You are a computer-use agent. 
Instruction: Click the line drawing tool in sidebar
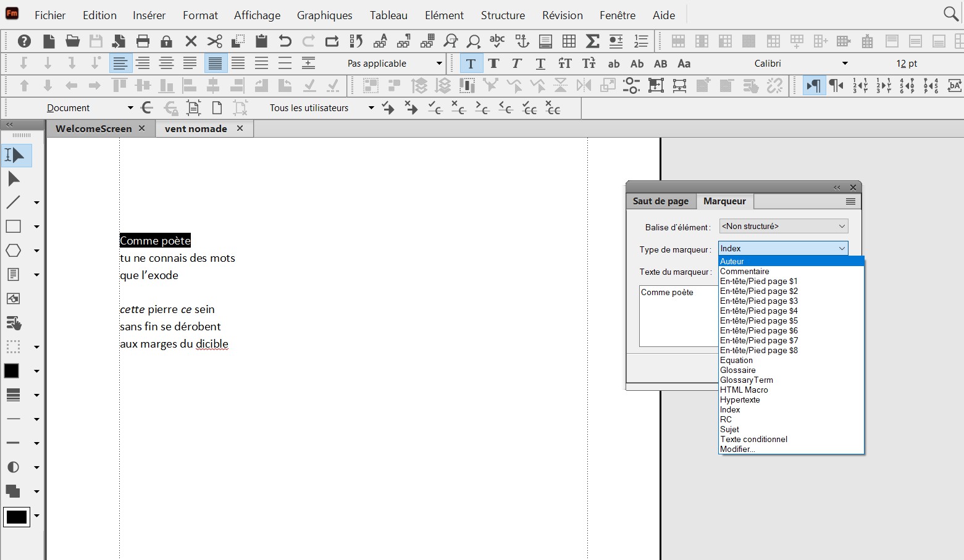click(x=13, y=203)
